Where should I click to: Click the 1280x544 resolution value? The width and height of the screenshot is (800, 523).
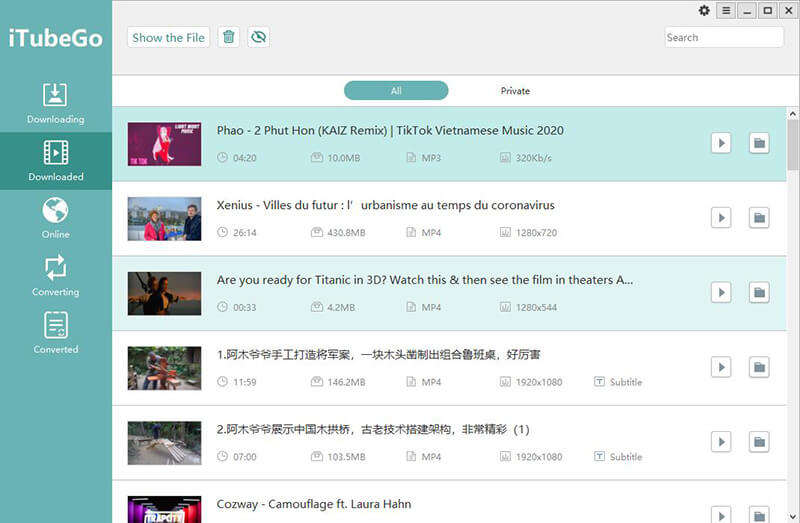click(x=536, y=307)
